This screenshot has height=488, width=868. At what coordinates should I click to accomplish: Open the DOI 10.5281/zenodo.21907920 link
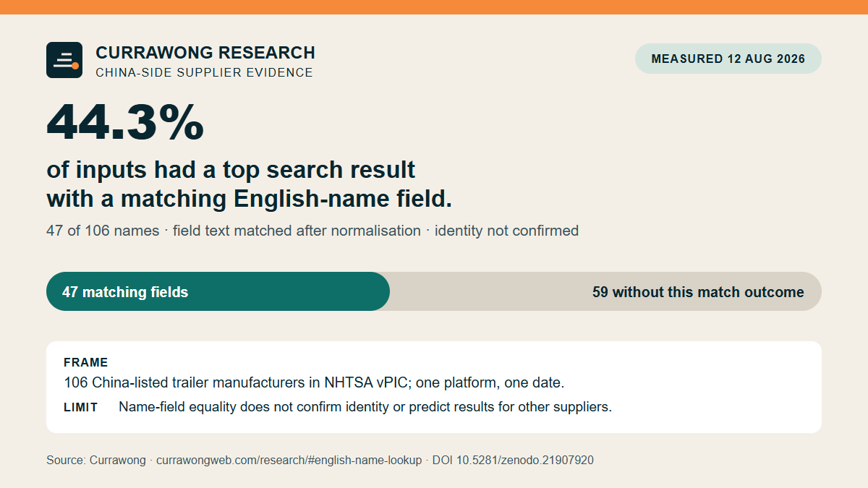[x=513, y=460]
